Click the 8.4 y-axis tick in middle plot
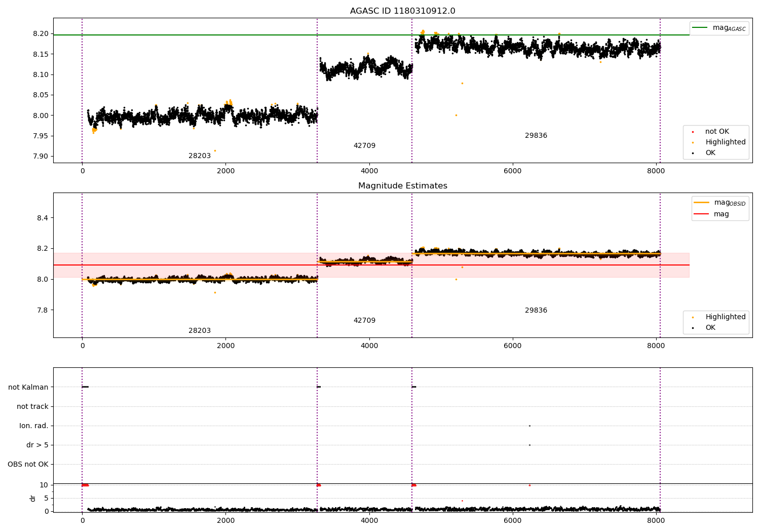 [x=43, y=218]
